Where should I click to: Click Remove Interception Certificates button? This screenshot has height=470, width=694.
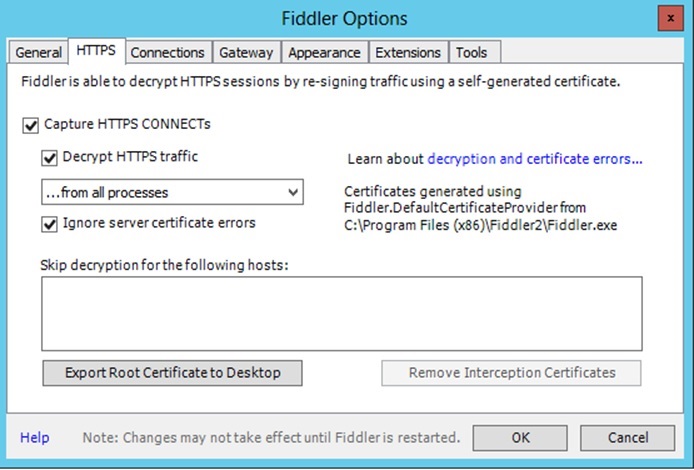click(x=511, y=373)
